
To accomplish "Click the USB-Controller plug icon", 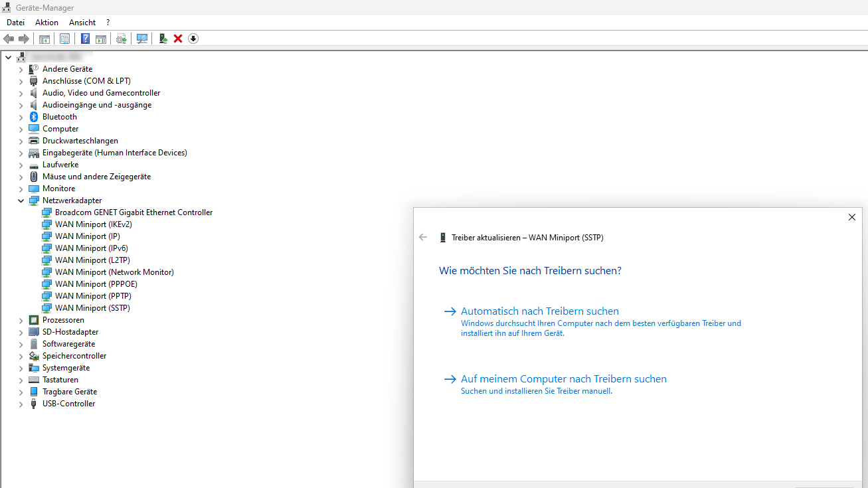I will pos(34,404).
